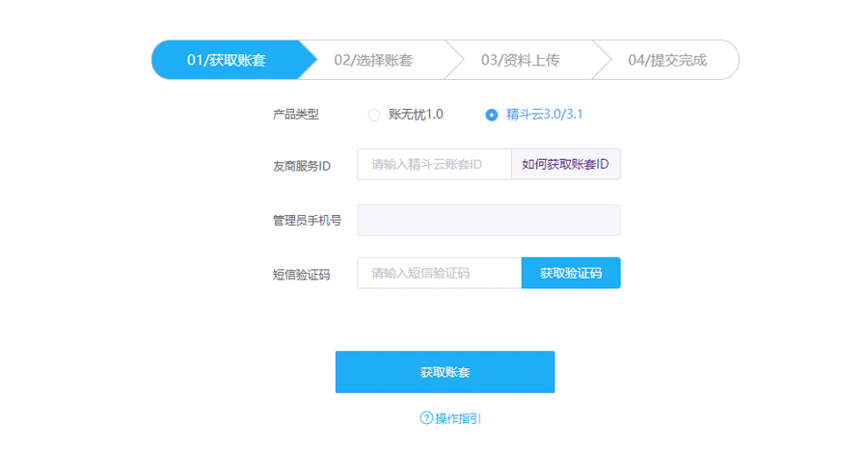Focus the 管理员手机号 input field
The image size is (868, 453).
click(x=489, y=220)
